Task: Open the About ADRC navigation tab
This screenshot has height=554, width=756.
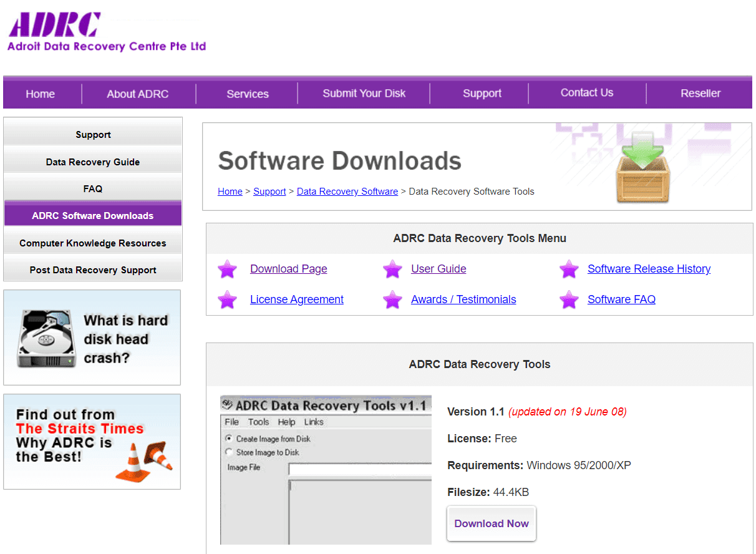Action: point(138,94)
